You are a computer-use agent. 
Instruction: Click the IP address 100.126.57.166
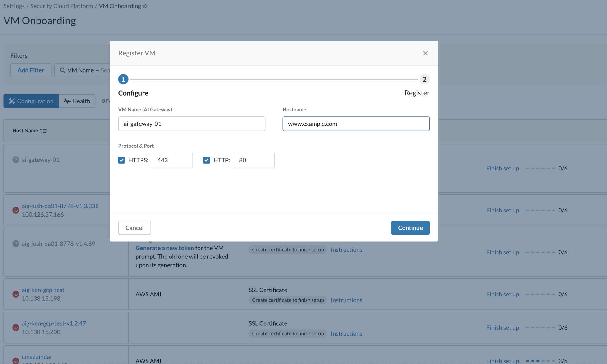[43, 215]
